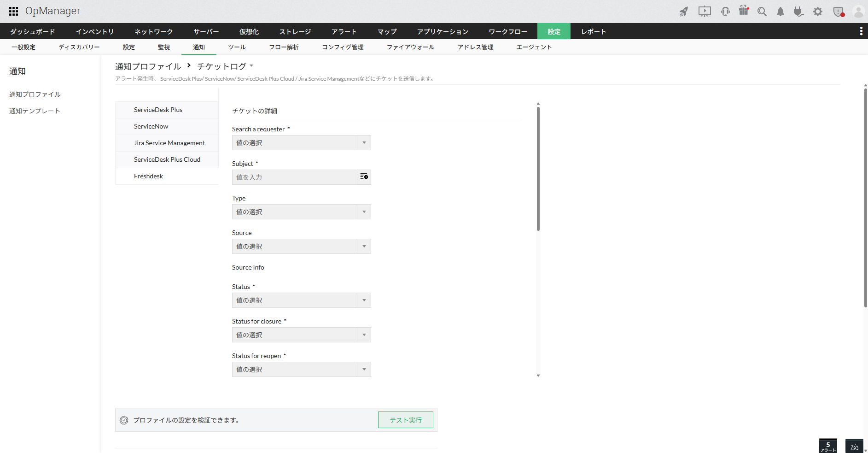Open the security shield alert icon

pos(839,11)
